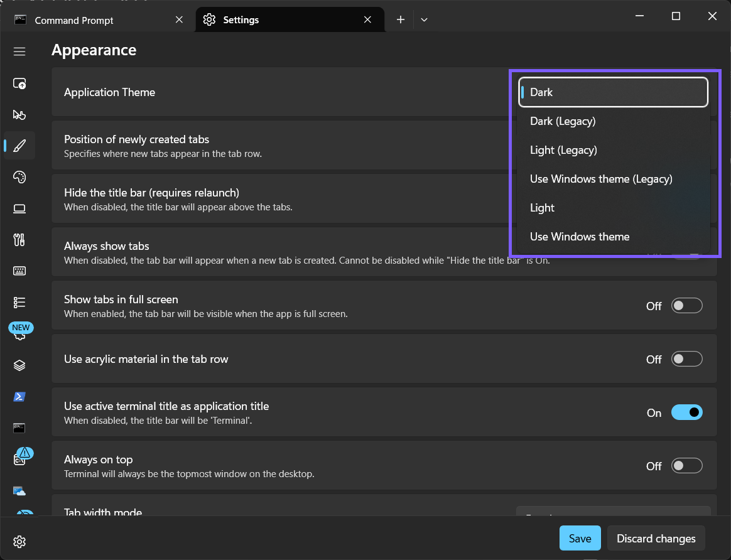Click Discard changes button
This screenshot has height=560, width=731.
coord(656,538)
